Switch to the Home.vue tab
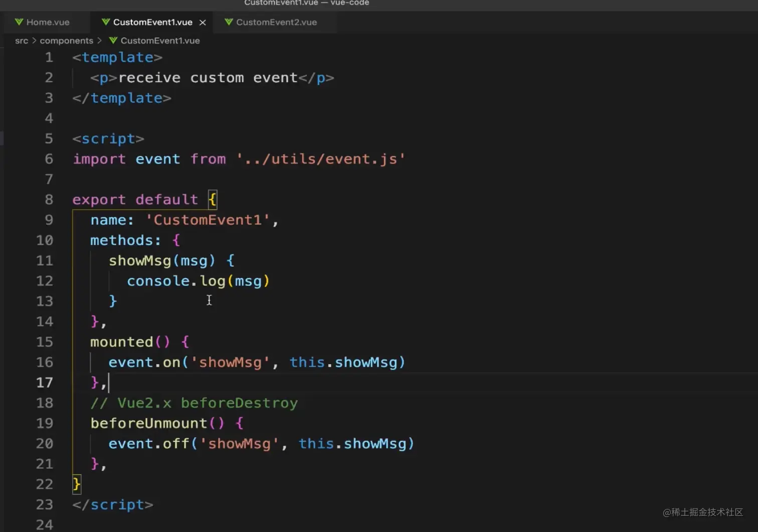 click(43, 22)
